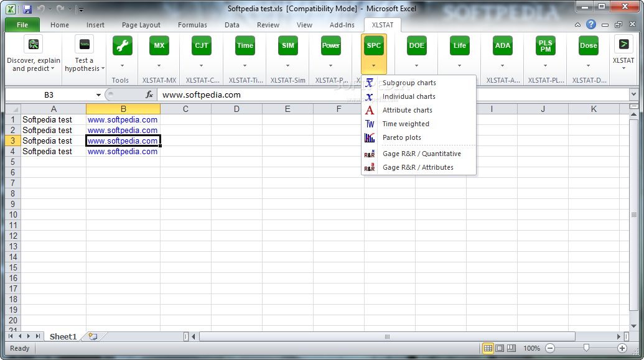Viewport: 644px width, 360px height.
Task: Click the www.softpedia.com link in cell B1
Action: coord(123,120)
